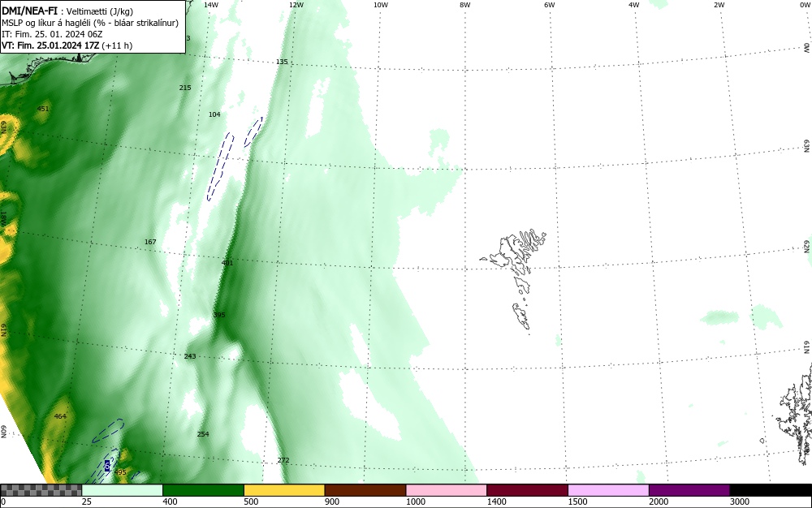812x508 pixels.
Task: Select the pink 1000–1400 legend swatch
Action: tap(447, 490)
